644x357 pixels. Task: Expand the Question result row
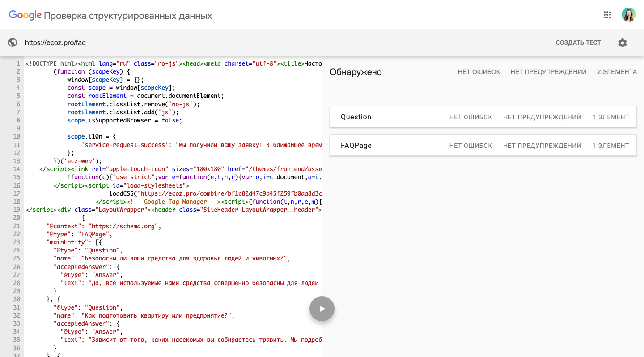pos(483,117)
